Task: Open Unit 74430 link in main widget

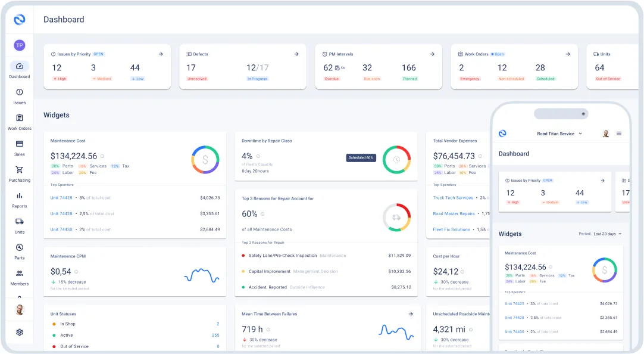Action: [61, 229]
